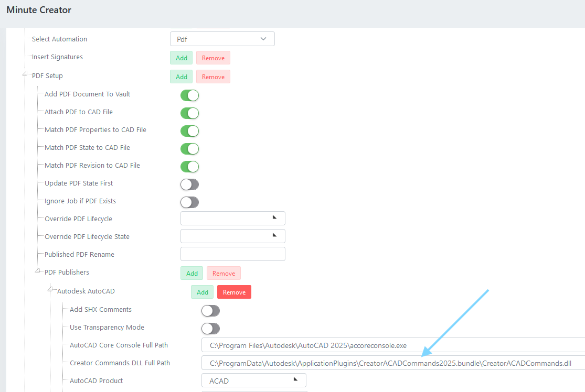The image size is (585, 392).
Task: Collapse the Autodesk AutoCAD tree node
Action: click(50, 289)
